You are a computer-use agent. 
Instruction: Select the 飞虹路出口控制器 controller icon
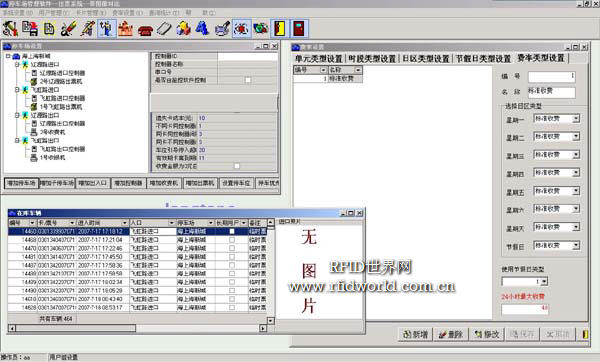click(34, 149)
